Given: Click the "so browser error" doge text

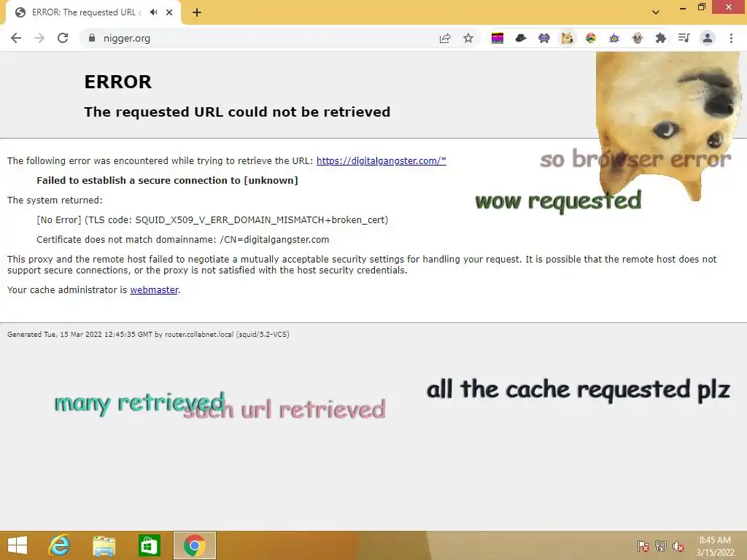Looking at the screenshot, I should click(x=635, y=159).
